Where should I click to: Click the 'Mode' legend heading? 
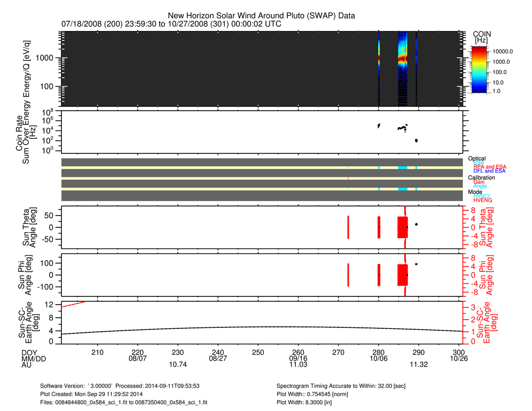(474, 191)
